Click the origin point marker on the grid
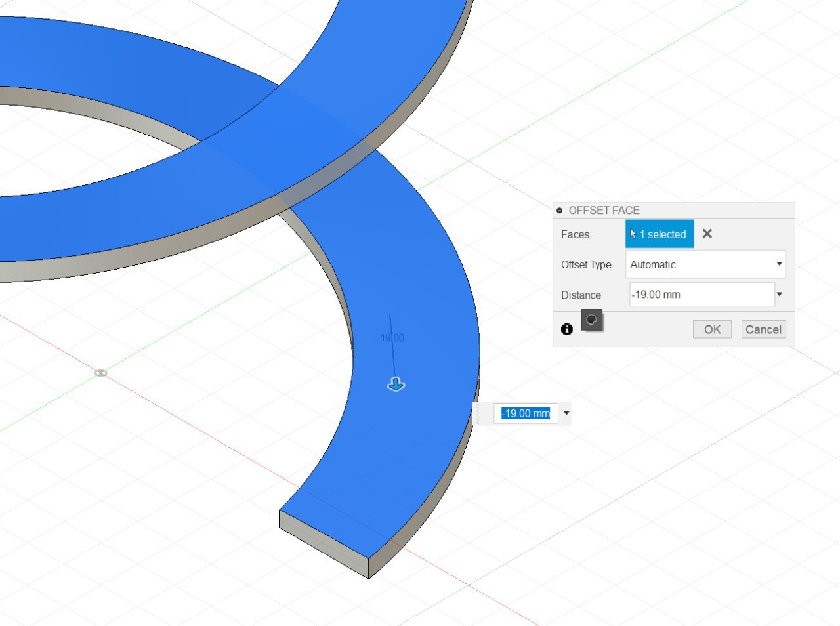The width and height of the screenshot is (840, 626). 100,373
